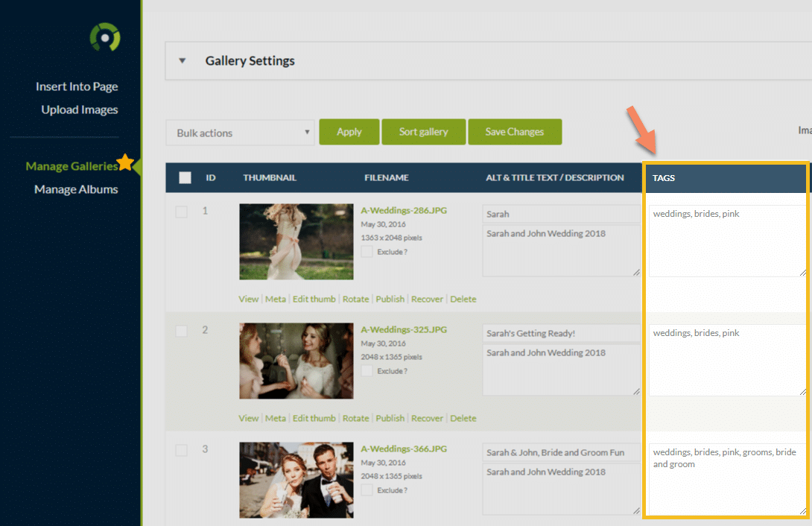Click Meta link under image 1

276,299
